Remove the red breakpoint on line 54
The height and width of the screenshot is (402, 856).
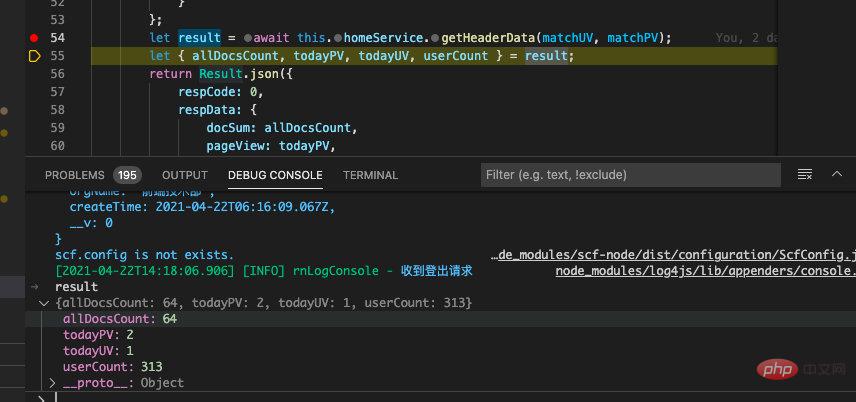tap(33, 38)
